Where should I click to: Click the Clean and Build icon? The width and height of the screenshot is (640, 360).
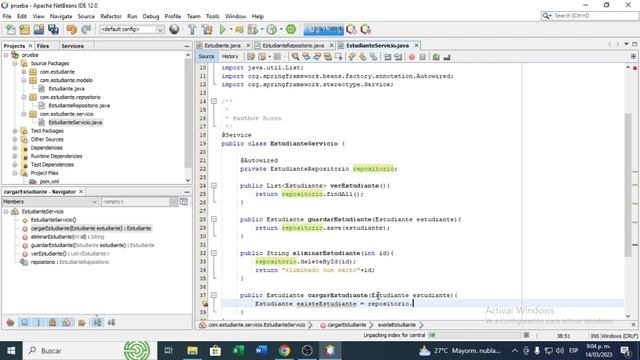click(x=207, y=29)
